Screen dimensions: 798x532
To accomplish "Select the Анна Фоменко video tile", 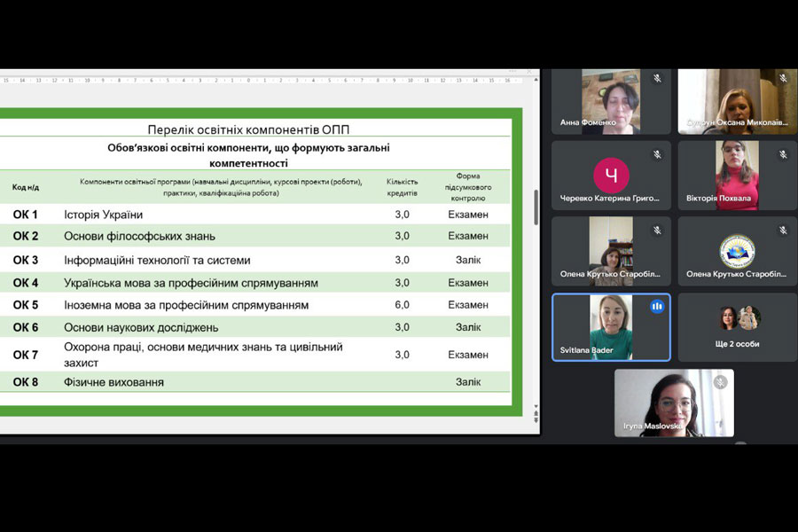I will 611,101.
